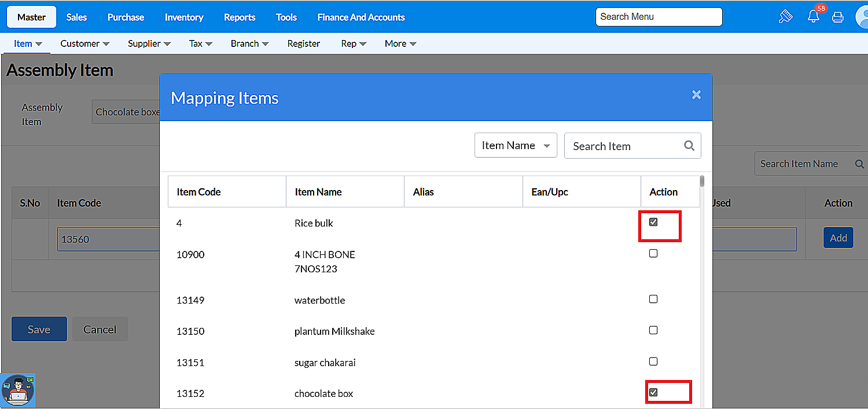Check the waterbottle item checkbox
Viewport: 868px width, 409px height.
point(653,300)
